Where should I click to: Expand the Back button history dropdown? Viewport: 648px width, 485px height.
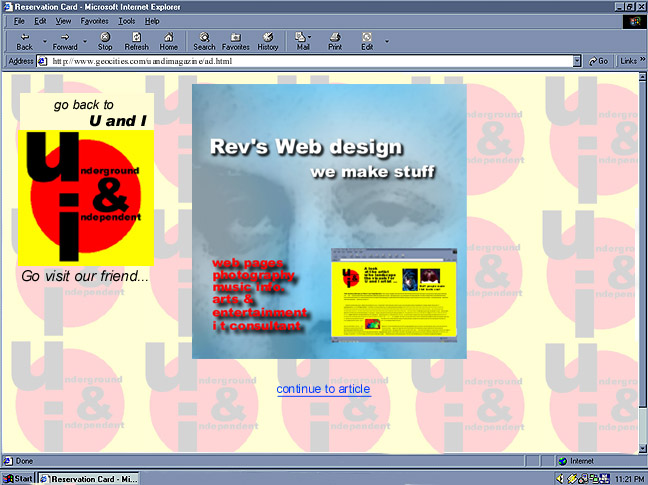(44, 41)
